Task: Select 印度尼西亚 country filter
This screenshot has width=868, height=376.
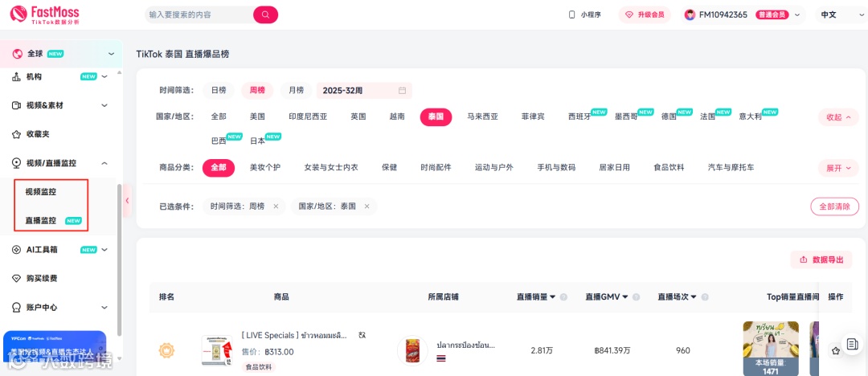Action: click(x=308, y=116)
